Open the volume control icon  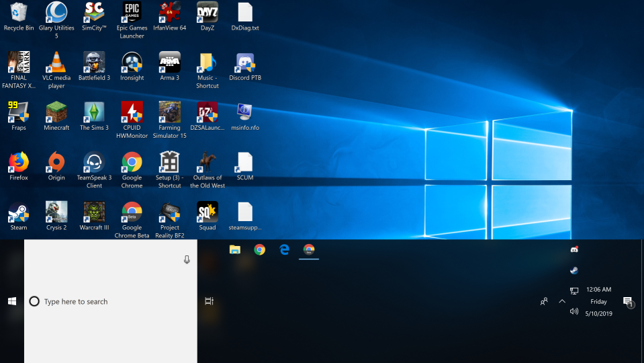coord(574,311)
